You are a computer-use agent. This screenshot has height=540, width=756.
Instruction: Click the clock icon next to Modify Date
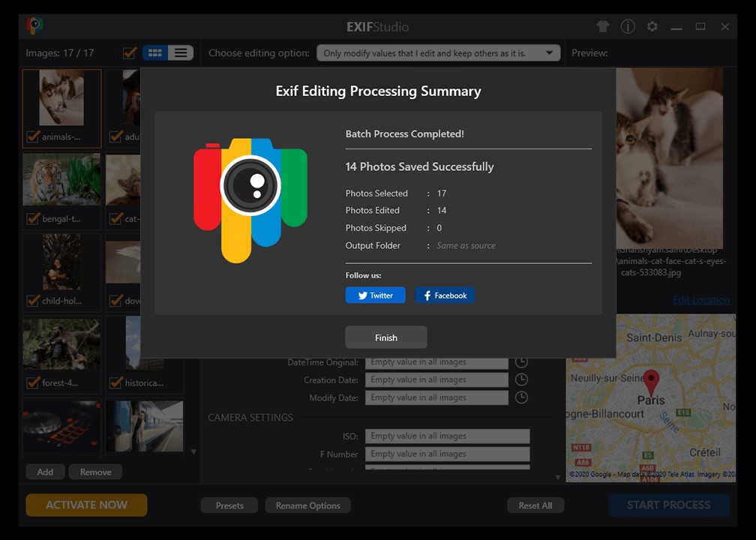(x=521, y=397)
